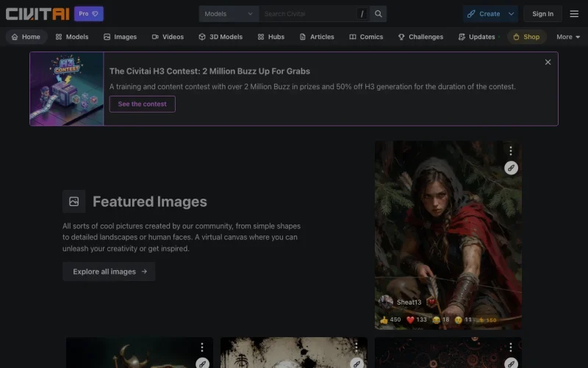The width and height of the screenshot is (588, 368).
Task: Open the Pro membership badge
Action: [x=89, y=14]
